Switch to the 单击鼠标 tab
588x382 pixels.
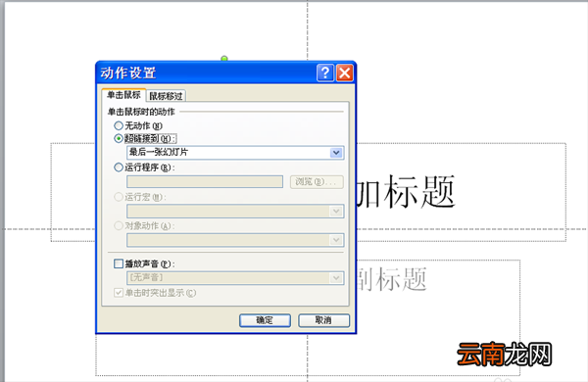pyautogui.click(x=123, y=95)
